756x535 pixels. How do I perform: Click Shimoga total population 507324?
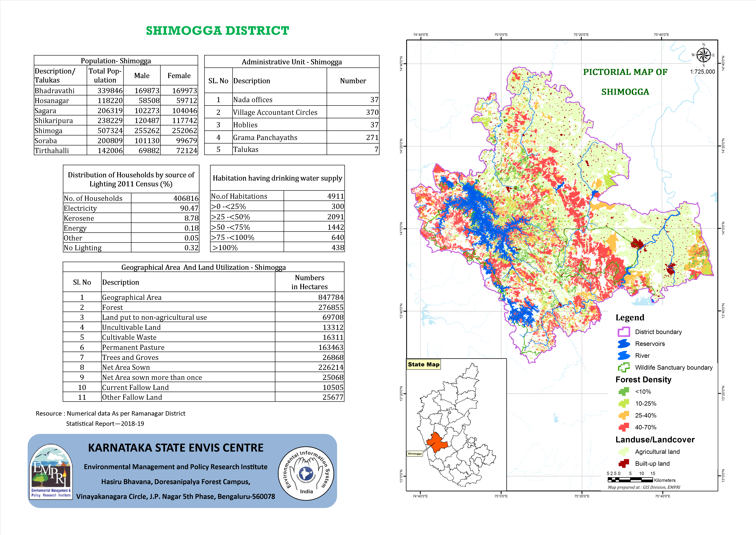pos(110,130)
